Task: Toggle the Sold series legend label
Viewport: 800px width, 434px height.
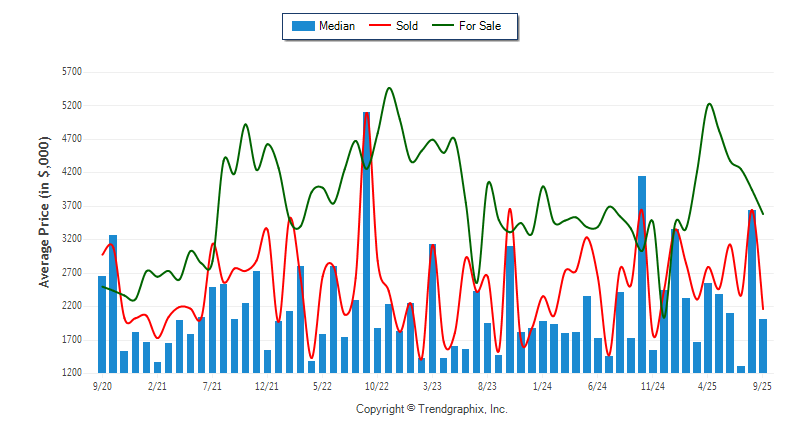Action: pyautogui.click(x=410, y=26)
